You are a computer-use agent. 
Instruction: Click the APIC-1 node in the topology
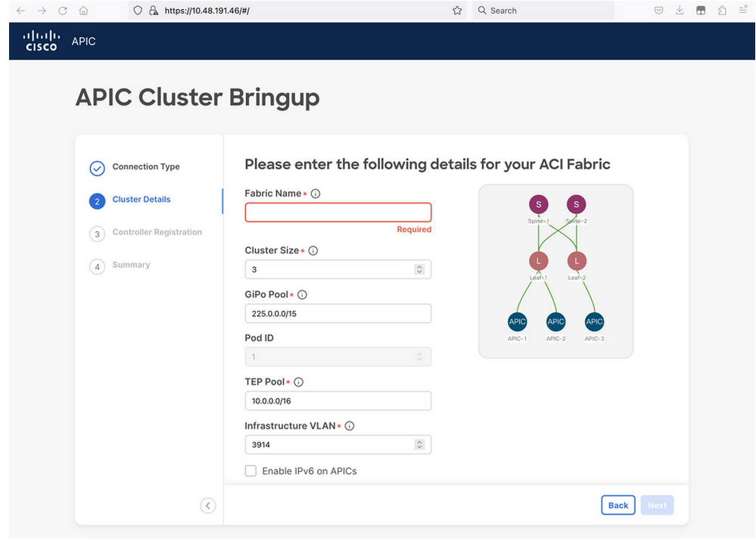[x=518, y=321]
